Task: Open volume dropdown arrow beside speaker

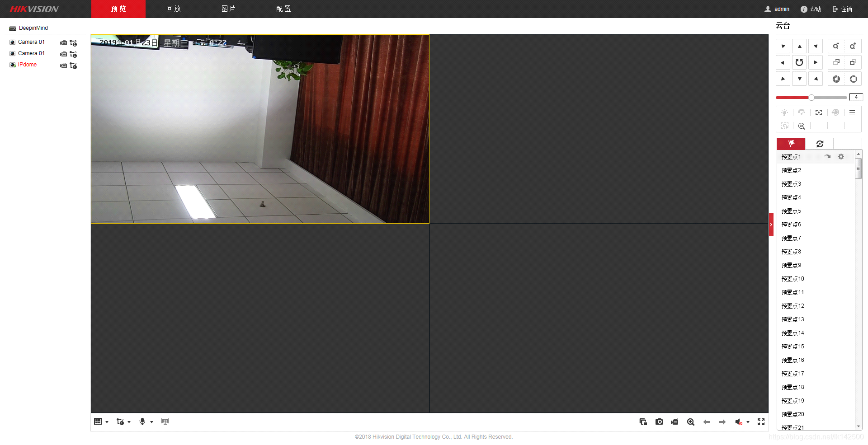Action: (x=748, y=422)
